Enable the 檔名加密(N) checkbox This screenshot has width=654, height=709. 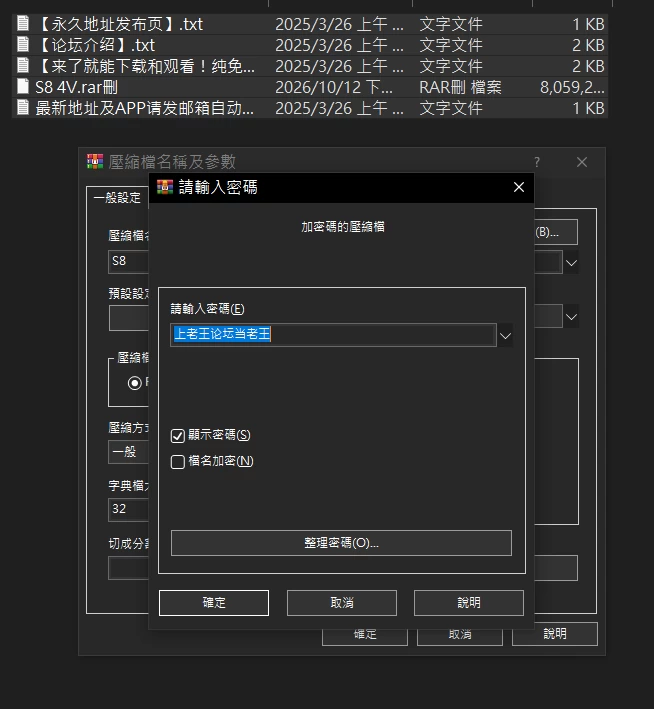(x=178, y=462)
